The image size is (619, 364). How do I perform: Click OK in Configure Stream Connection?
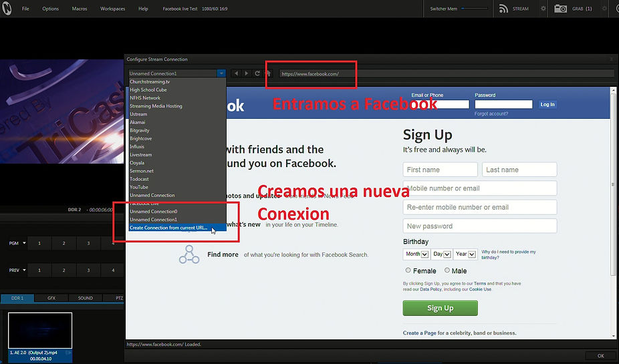[x=600, y=356]
